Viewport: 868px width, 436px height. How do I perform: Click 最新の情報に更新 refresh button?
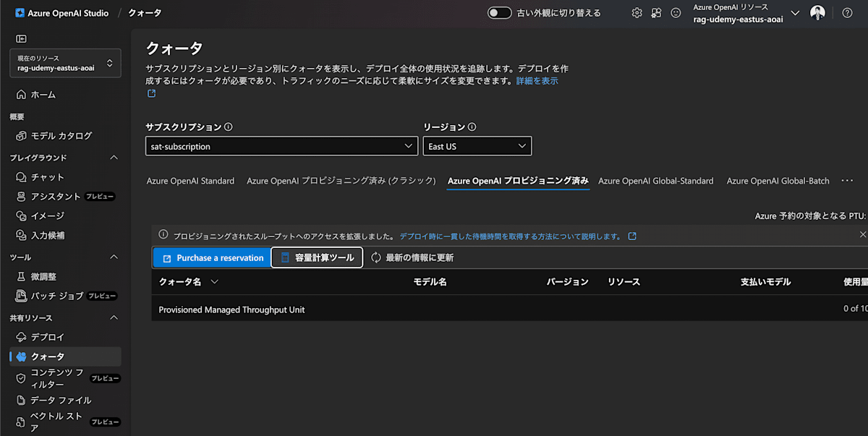click(x=412, y=257)
